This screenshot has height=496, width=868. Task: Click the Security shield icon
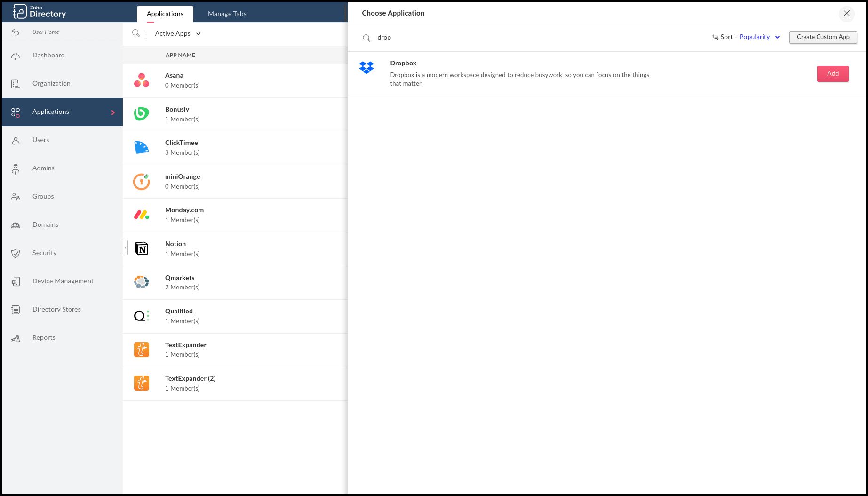click(x=16, y=253)
